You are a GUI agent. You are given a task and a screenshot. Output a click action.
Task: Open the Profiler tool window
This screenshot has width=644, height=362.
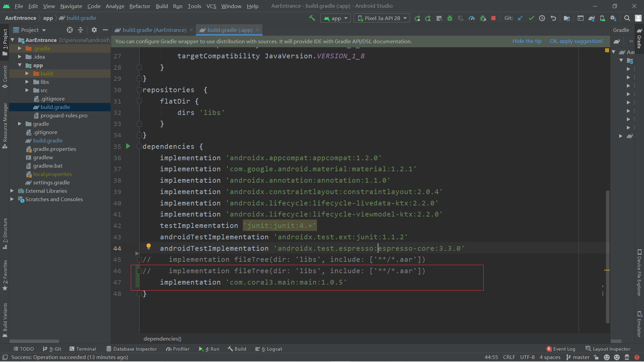pyautogui.click(x=178, y=349)
